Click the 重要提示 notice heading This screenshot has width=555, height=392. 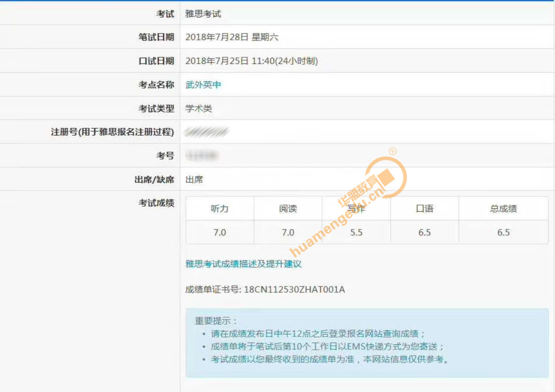[216, 321]
